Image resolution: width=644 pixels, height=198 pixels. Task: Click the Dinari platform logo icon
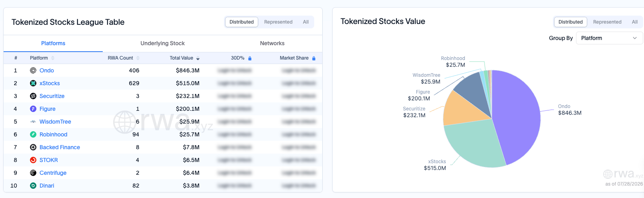coord(33,186)
